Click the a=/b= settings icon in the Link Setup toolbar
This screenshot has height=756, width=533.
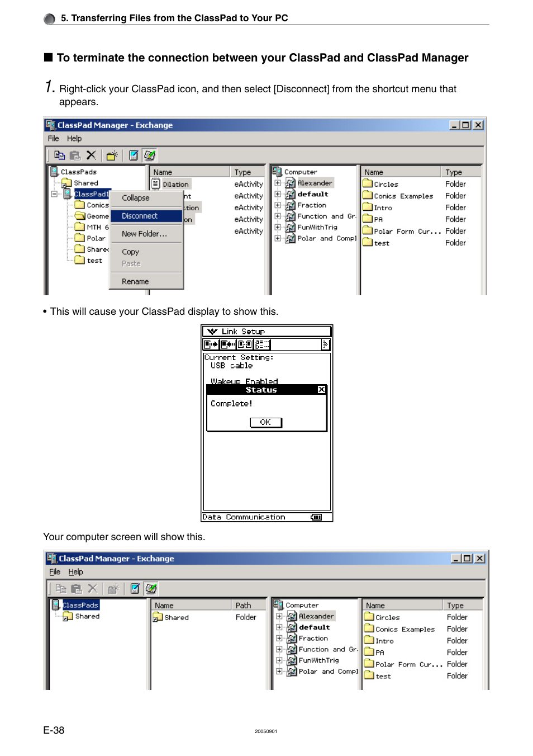(262, 344)
